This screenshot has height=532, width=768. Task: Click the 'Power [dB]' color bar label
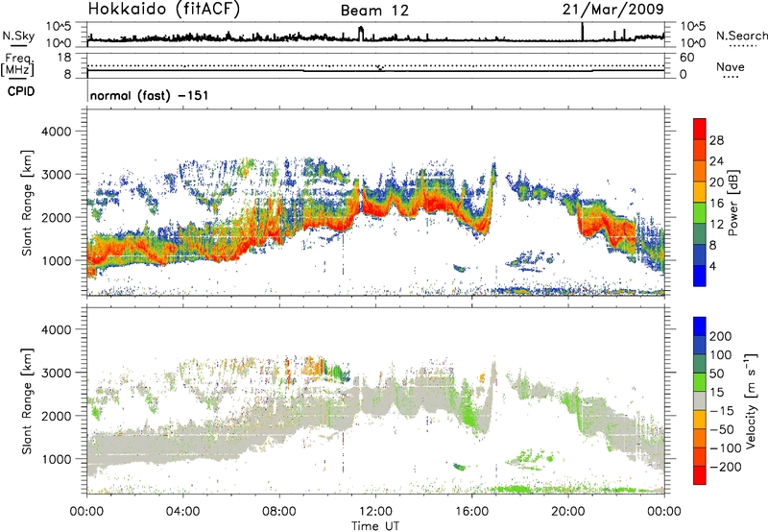click(732, 203)
